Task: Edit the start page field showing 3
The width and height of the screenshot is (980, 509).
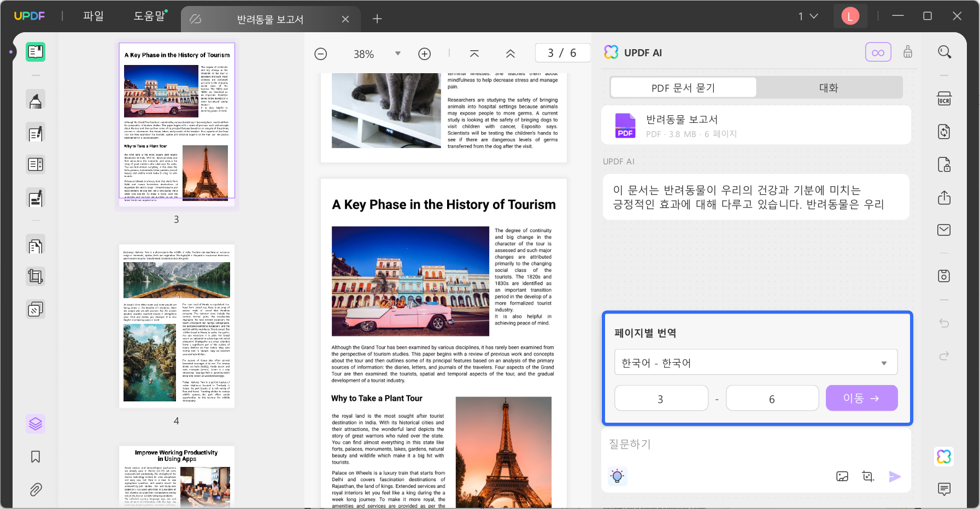Action: [x=661, y=398]
